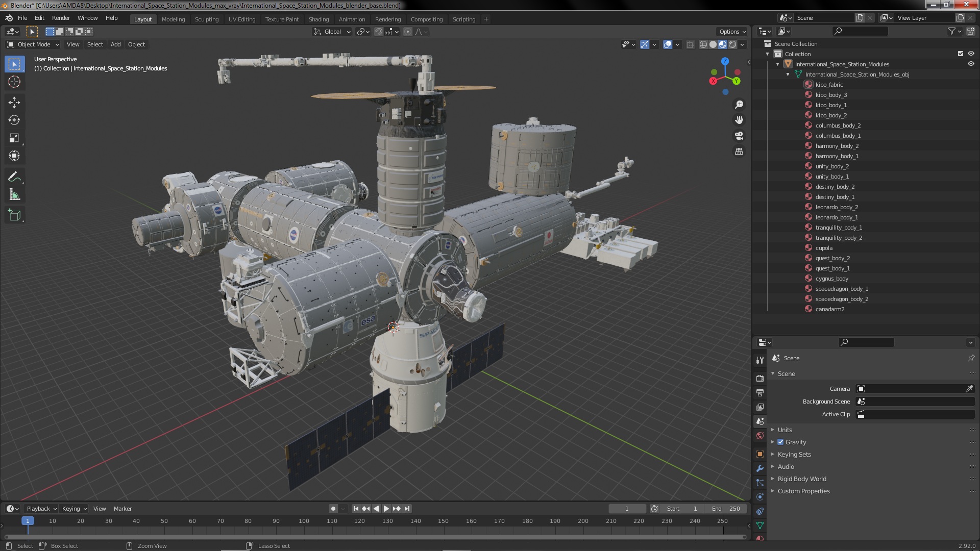Activate the Select Box tool
980x551 pixels.
14,64
